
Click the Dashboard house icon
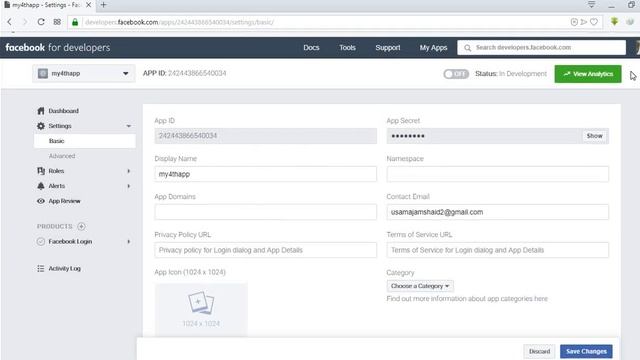coord(41,111)
